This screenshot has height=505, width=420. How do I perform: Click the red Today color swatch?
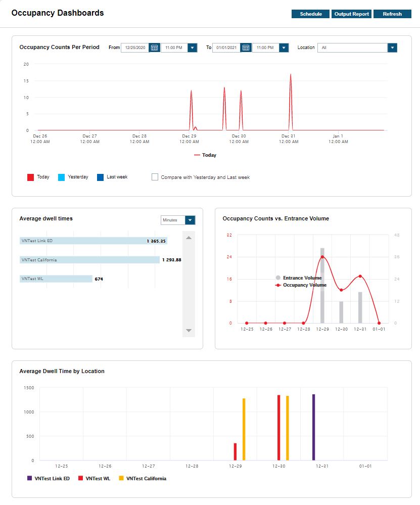30,177
